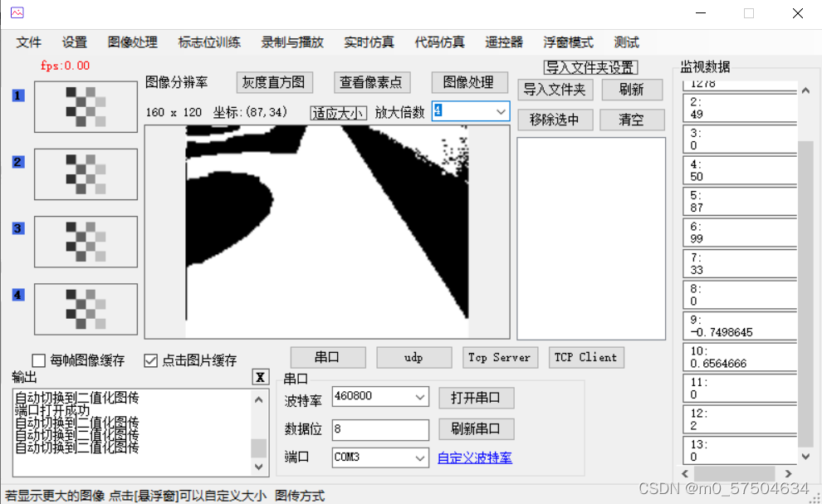The width and height of the screenshot is (822, 504).
Task: Click the output log scrollbar thumb
Action: [x=258, y=448]
